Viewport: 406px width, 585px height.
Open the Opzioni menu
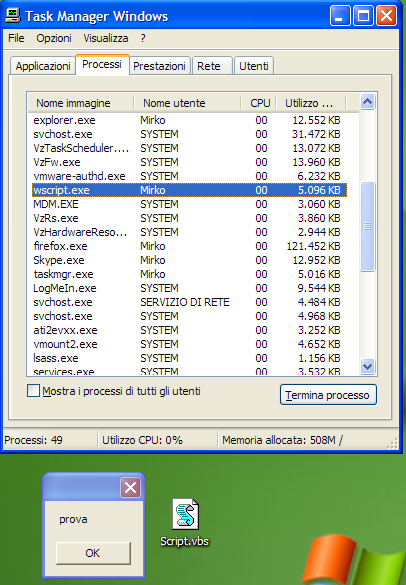(54, 38)
